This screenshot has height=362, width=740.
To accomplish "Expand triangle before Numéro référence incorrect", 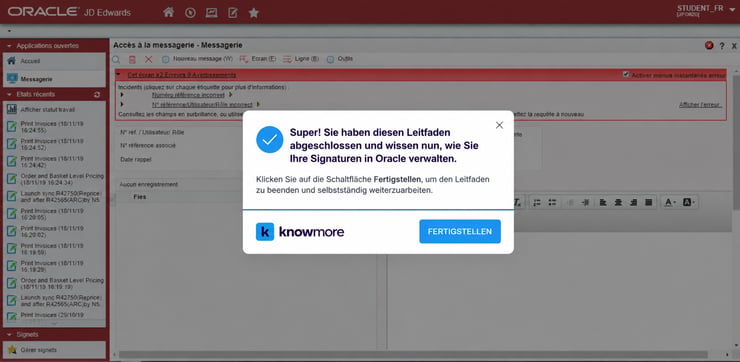I will [x=122, y=95].
